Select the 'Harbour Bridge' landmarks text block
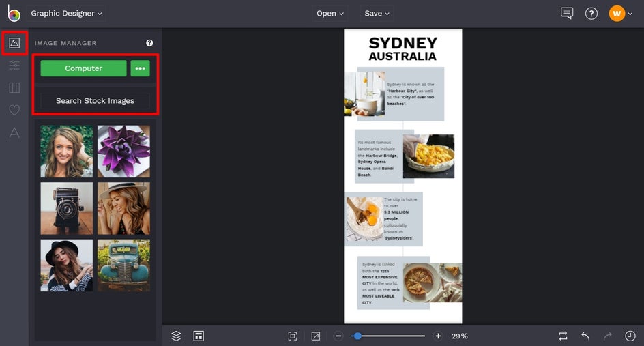 [377, 158]
